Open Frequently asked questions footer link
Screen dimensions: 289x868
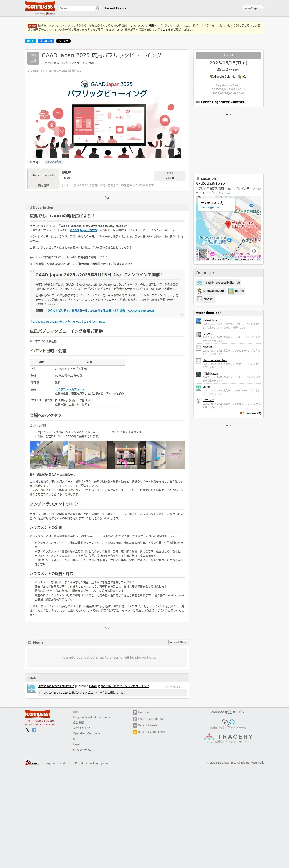coord(92,717)
